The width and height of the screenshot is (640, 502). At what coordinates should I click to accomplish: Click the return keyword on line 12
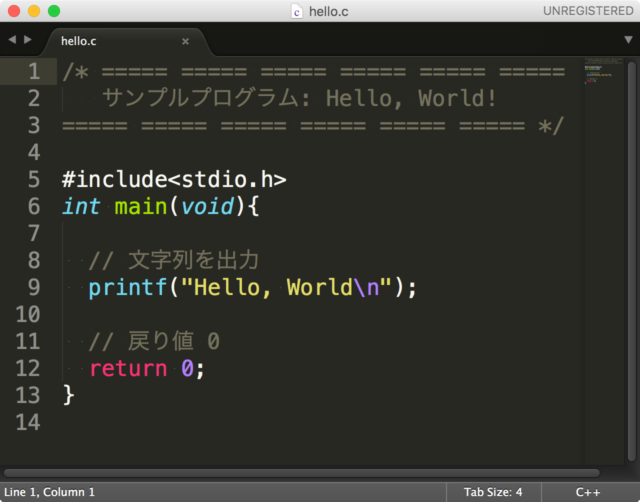point(128,368)
